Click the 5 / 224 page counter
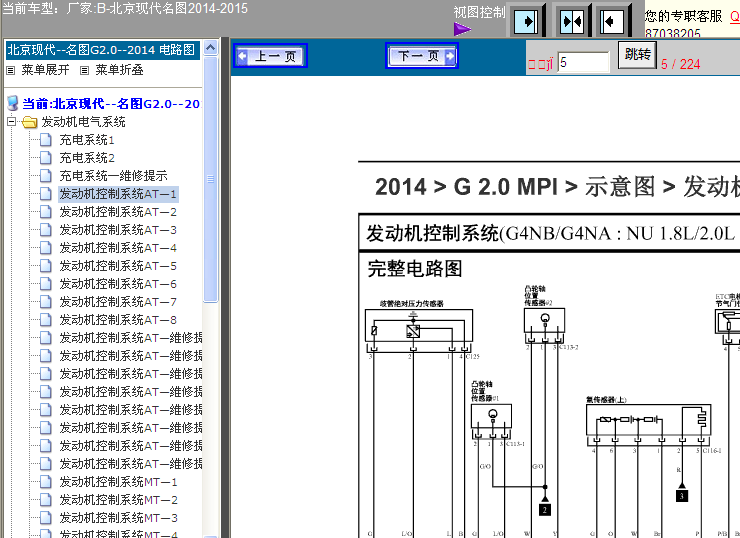Image resolution: width=740 pixels, height=538 pixels. 680,64
